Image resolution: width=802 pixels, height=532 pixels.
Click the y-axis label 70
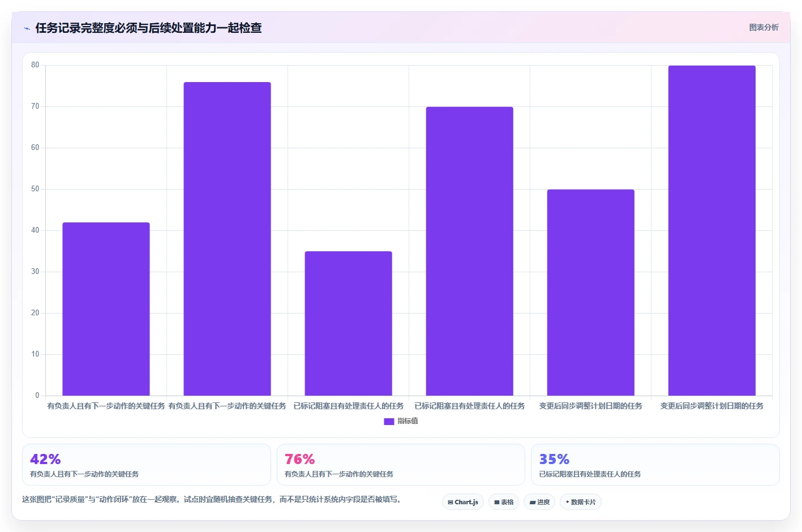(35, 106)
